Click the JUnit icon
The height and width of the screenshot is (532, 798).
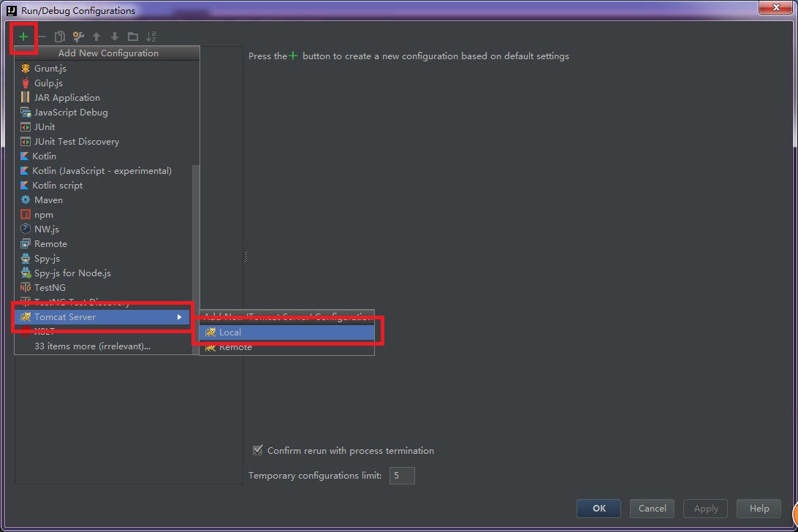click(x=26, y=126)
